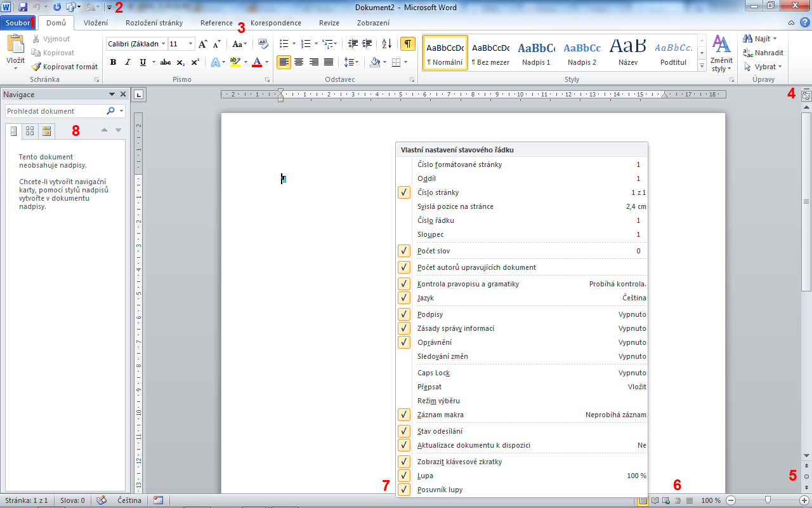
Task: Click Nahradit button
Action: tap(763, 53)
